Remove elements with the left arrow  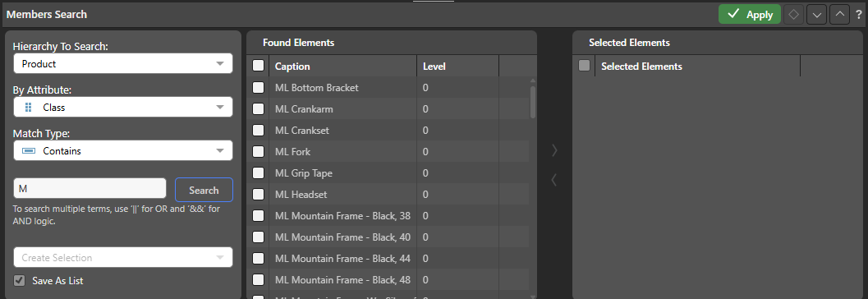pos(554,179)
